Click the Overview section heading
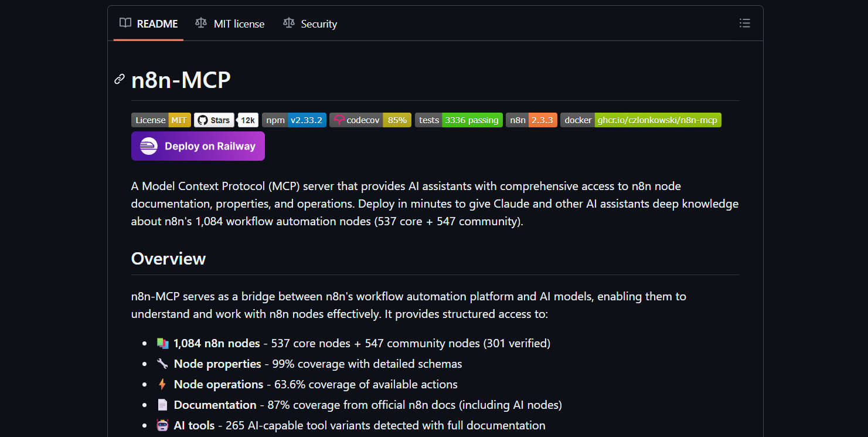Screen dimensions: 868x437 (x=168, y=259)
